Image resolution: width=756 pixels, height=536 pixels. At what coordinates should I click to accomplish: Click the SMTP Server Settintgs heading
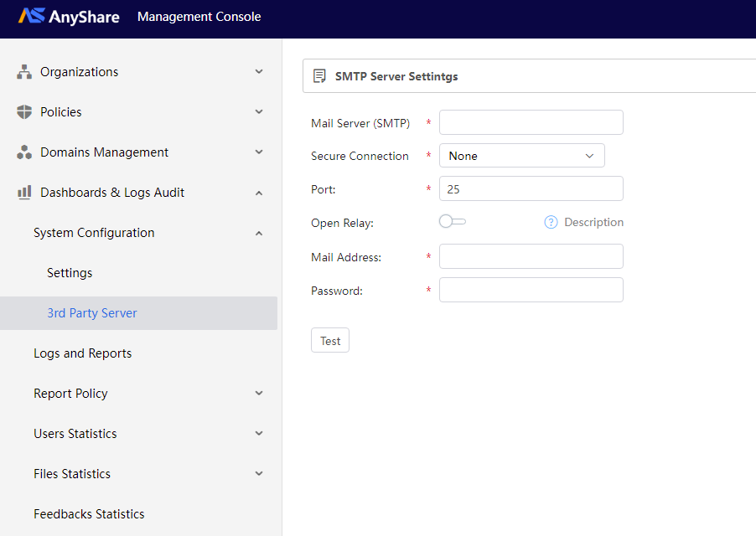coord(396,76)
